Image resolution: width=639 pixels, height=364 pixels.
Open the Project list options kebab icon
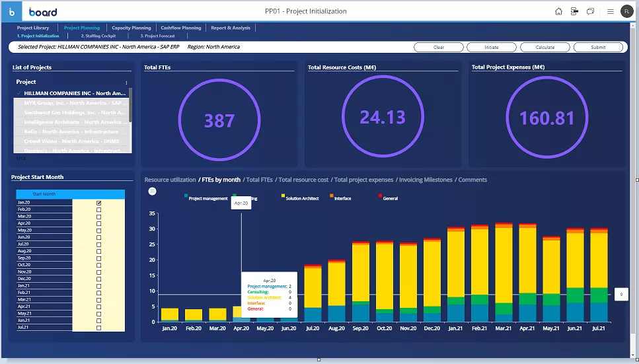(x=126, y=83)
